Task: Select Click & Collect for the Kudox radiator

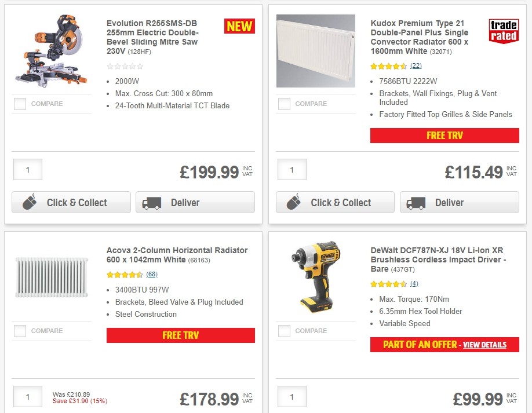Action: 335,203
